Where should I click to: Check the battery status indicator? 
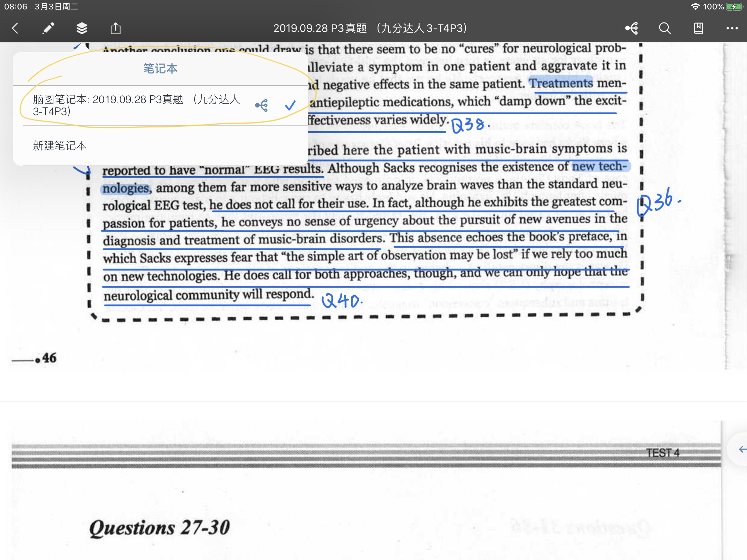tap(734, 7)
